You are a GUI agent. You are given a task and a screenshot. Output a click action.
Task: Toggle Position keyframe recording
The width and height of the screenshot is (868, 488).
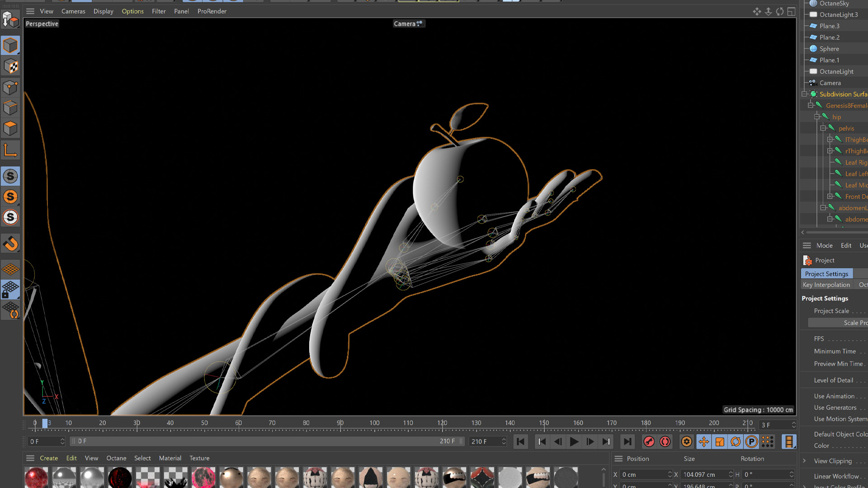click(x=703, y=441)
